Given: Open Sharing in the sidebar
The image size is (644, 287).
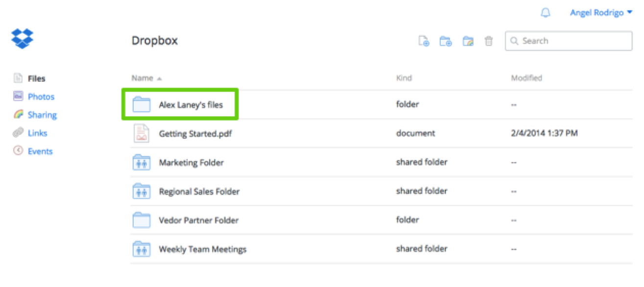Looking at the screenshot, I should tap(42, 115).
